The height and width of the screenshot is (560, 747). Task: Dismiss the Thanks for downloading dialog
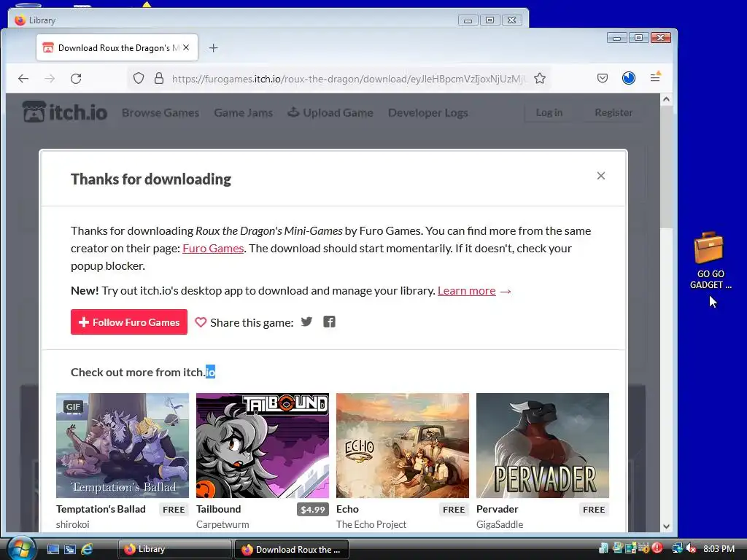pyautogui.click(x=601, y=176)
